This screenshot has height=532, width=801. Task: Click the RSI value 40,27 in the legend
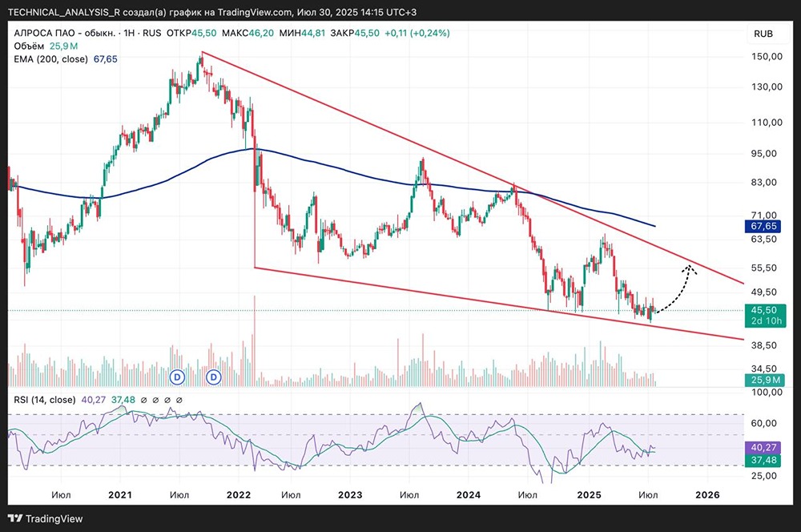[93, 400]
